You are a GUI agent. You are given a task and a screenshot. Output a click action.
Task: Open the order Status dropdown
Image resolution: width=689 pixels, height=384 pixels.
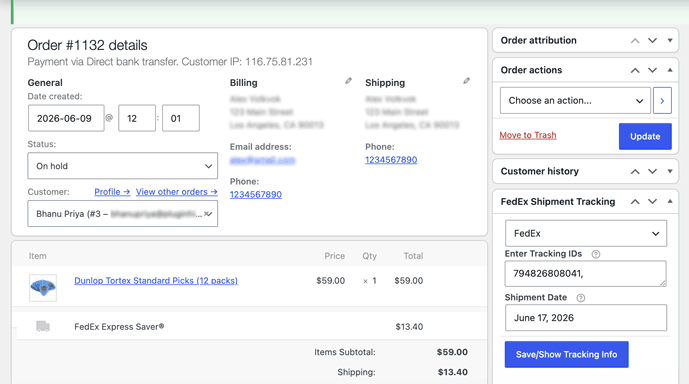pos(123,166)
